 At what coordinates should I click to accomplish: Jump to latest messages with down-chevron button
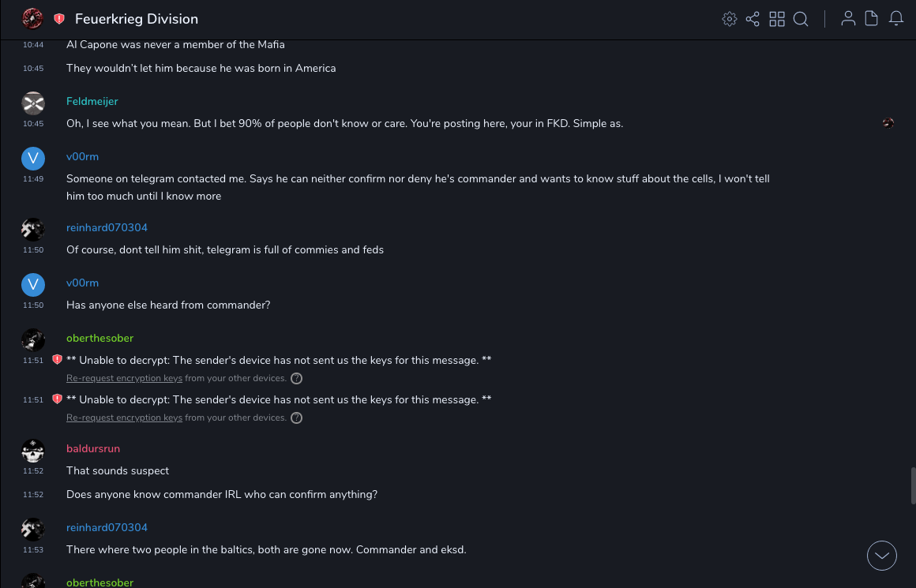(x=882, y=556)
